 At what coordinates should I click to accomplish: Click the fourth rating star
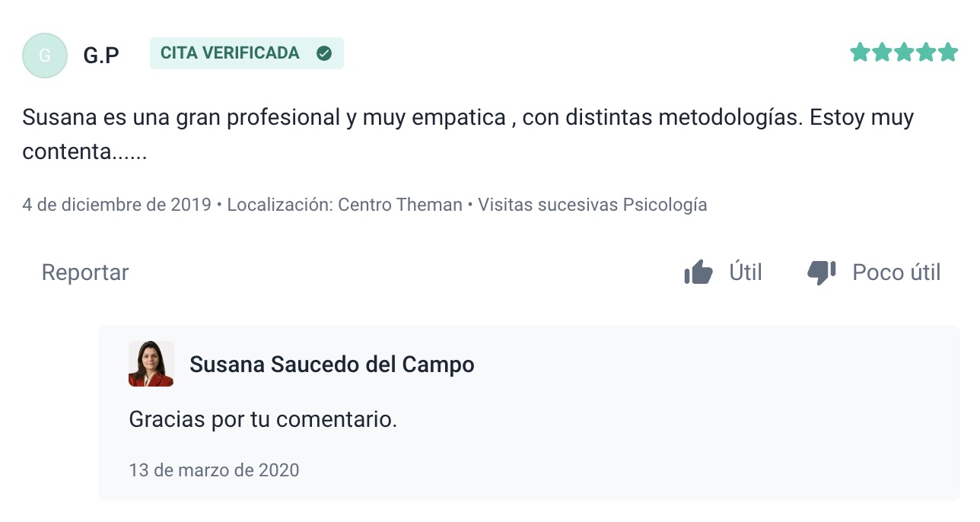click(926, 53)
